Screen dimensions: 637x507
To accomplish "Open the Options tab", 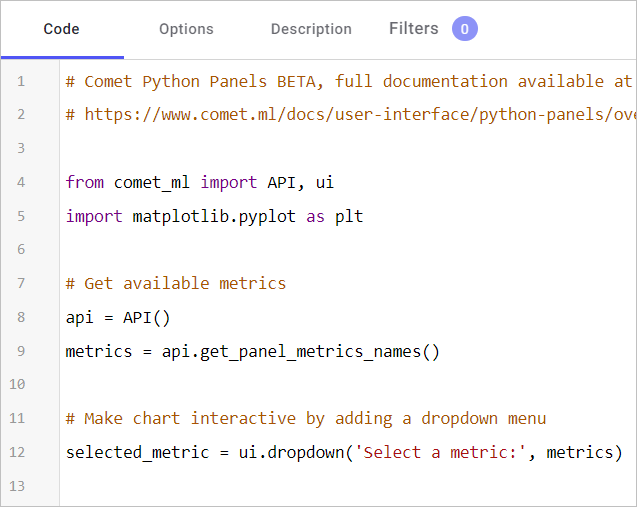I will [x=186, y=29].
